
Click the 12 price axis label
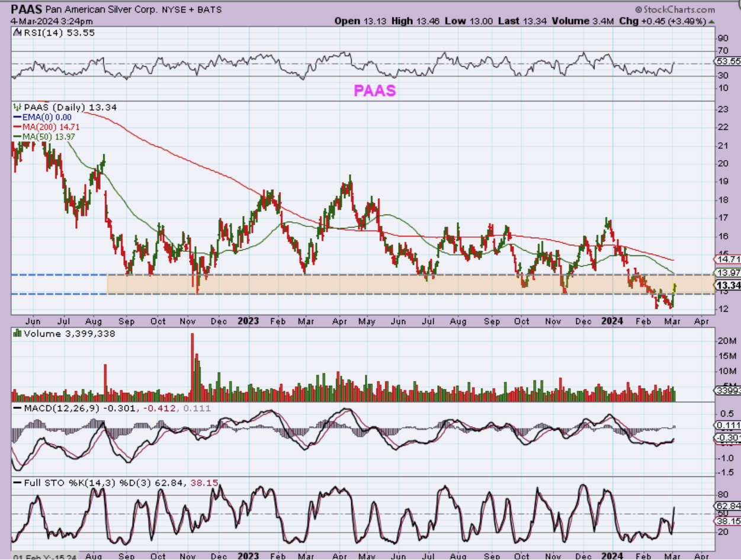722,309
